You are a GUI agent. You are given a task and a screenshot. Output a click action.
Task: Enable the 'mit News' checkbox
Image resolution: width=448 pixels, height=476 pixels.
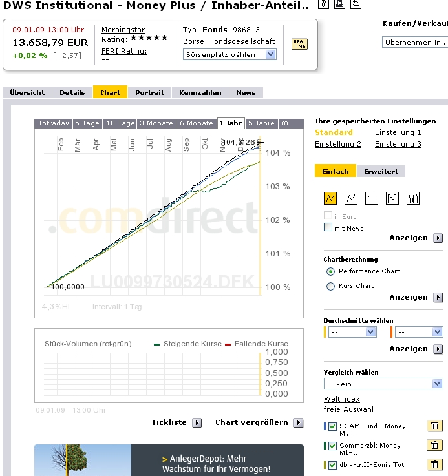pyautogui.click(x=328, y=227)
